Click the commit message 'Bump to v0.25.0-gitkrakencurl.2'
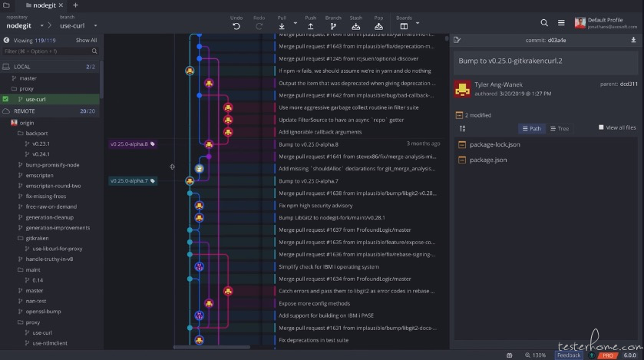644x360 pixels. [510, 61]
